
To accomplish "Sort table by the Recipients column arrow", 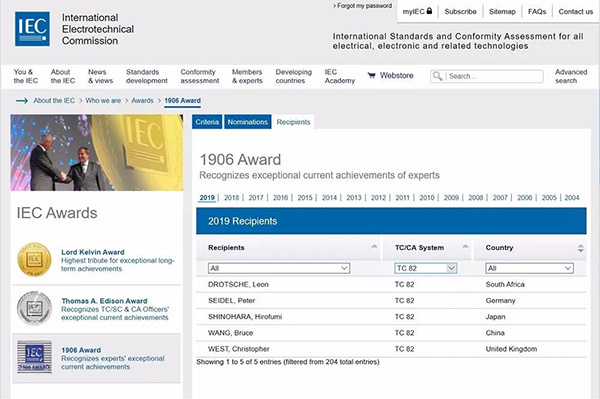I will pyautogui.click(x=374, y=247).
